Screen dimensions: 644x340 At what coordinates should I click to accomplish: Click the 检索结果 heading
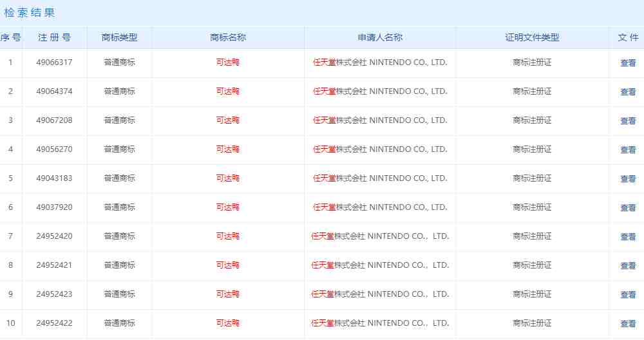click(30, 12)
